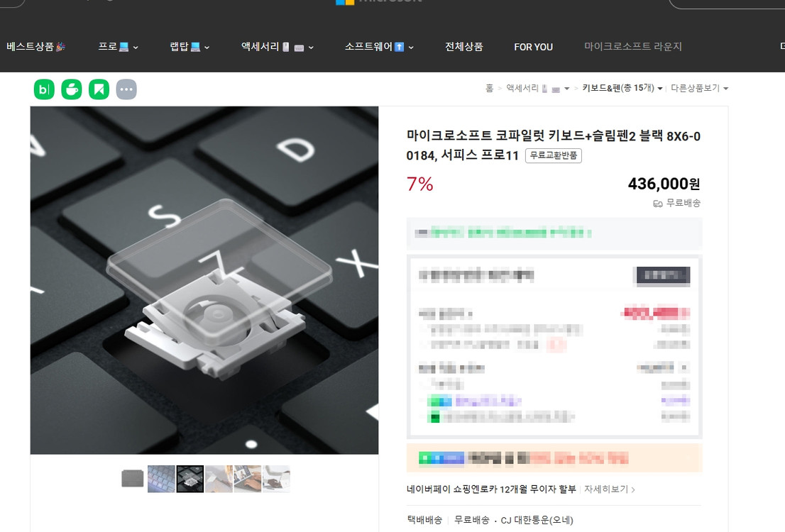Select the first gray keyboard thumbnail

tap(132, 478)
